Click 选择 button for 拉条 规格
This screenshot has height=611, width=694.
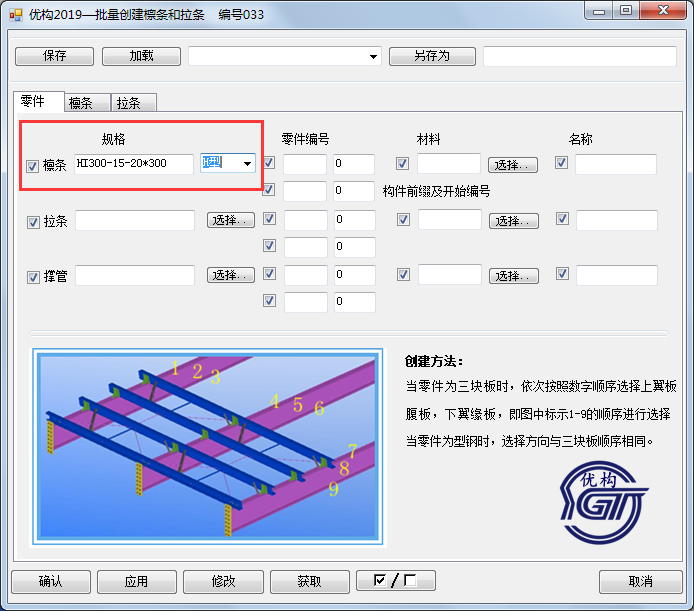[231, 220]
